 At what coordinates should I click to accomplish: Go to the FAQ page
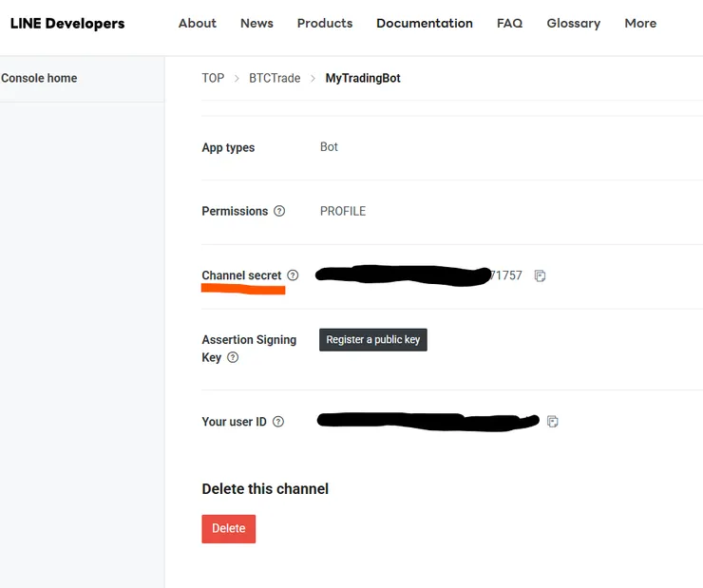(x=509, y=23)
